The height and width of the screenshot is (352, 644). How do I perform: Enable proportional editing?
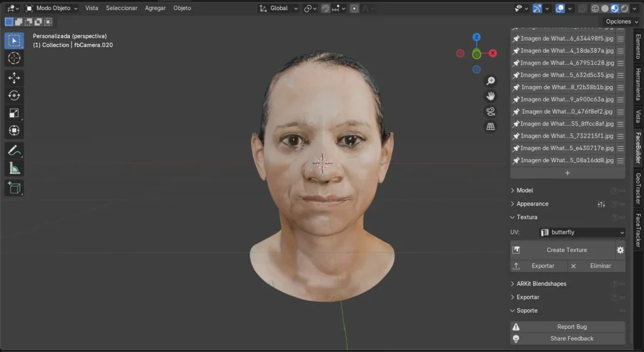[x=355, y=8]
